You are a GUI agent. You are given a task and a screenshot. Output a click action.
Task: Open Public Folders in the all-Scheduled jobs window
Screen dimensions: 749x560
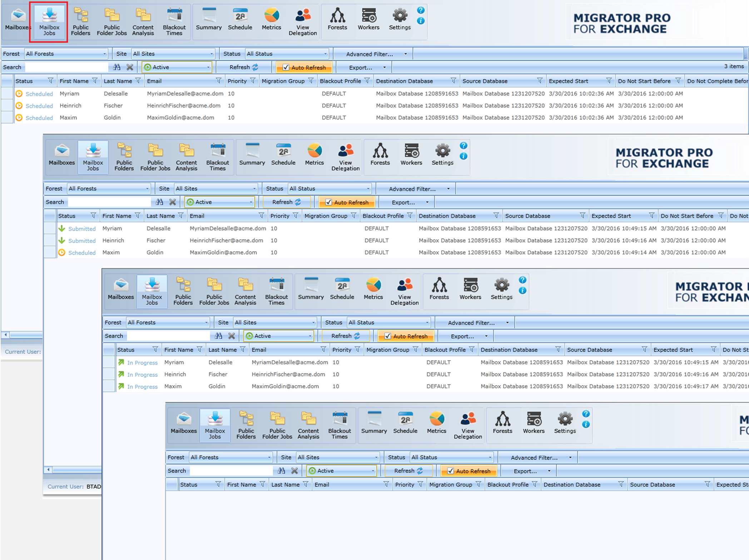coord(80,21)
